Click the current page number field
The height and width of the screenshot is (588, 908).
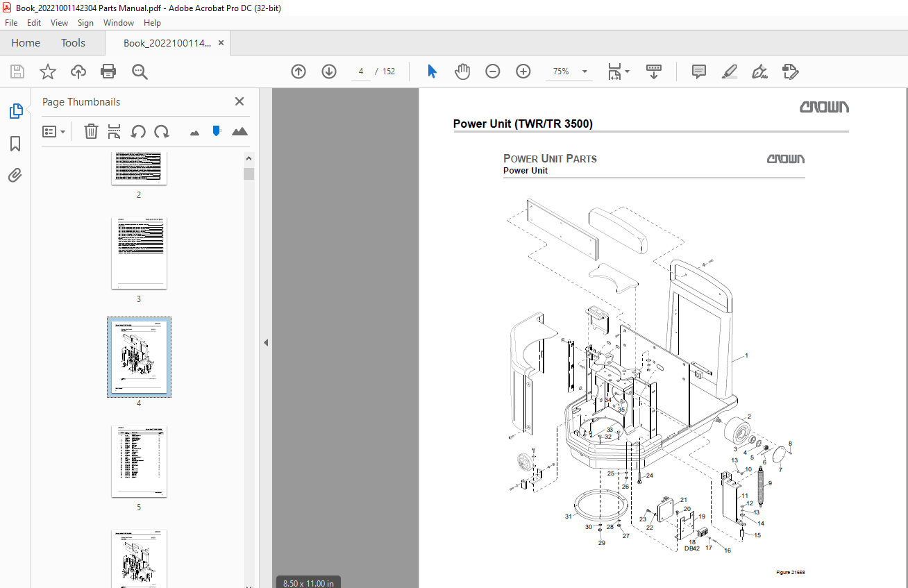click(361, 72)
